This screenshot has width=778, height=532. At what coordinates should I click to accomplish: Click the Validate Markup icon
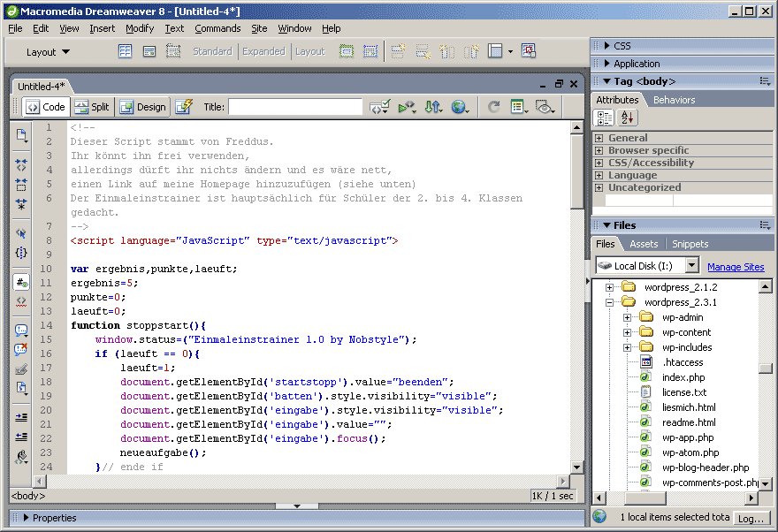[x=407, y=107]
